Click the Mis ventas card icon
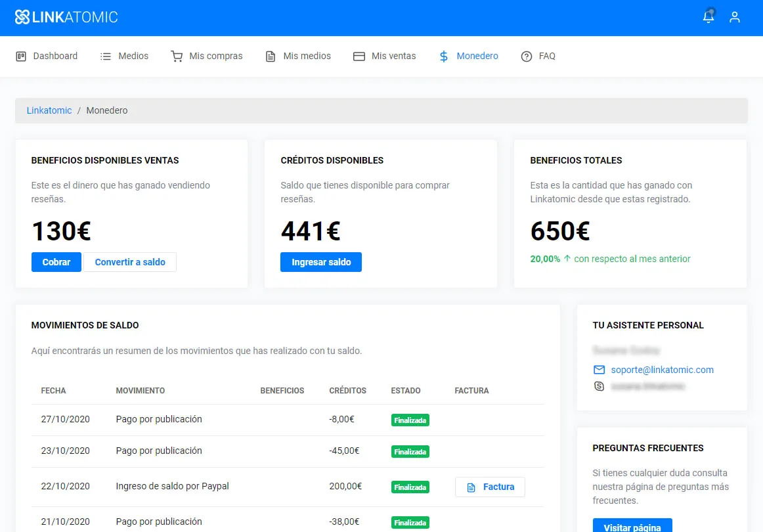 click(x=359, y=56)
